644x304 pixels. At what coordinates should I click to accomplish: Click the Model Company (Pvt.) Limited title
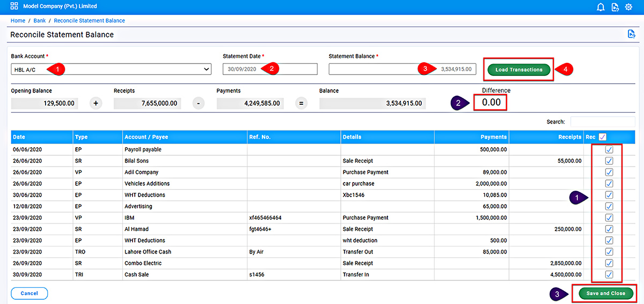[60, 6]
